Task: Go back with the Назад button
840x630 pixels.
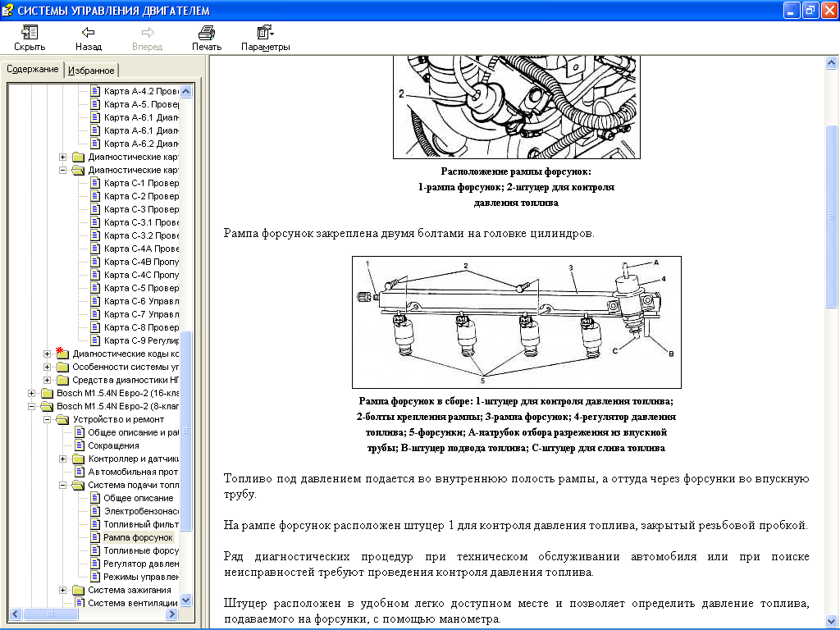Action: (89, 39)
